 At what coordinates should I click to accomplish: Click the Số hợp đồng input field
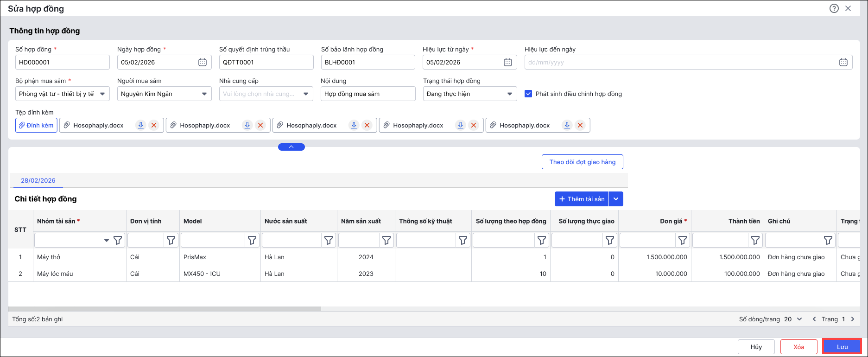pyautogui.click(x=62, y=62)
